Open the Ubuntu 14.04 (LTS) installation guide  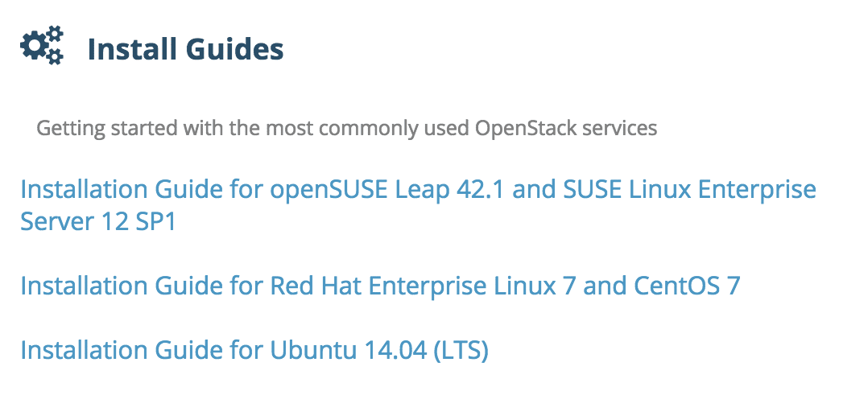tap(254, 350)
